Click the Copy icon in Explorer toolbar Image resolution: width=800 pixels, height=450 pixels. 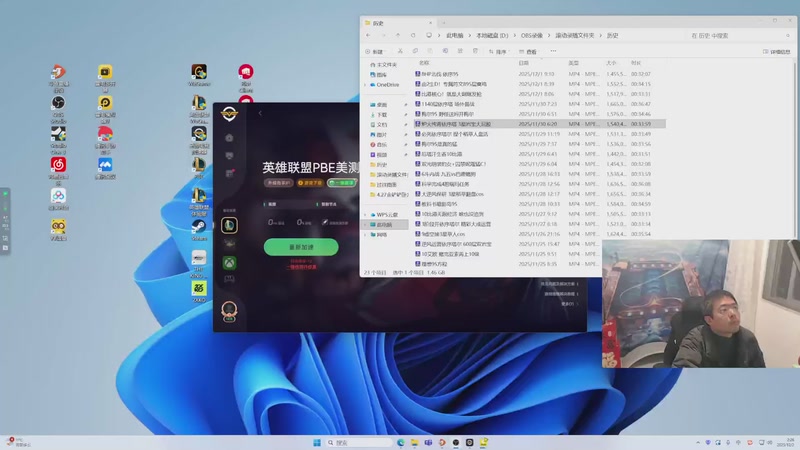[x=415, y=51]
